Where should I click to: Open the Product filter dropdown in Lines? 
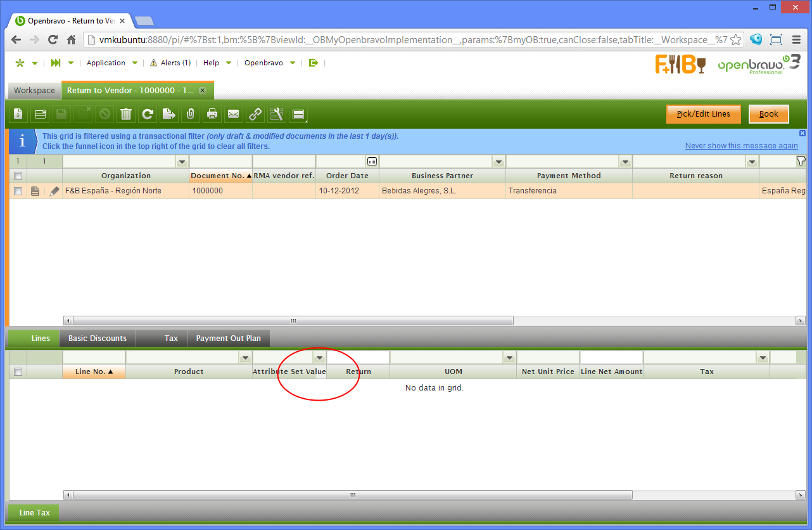click(x=245, y=358)
